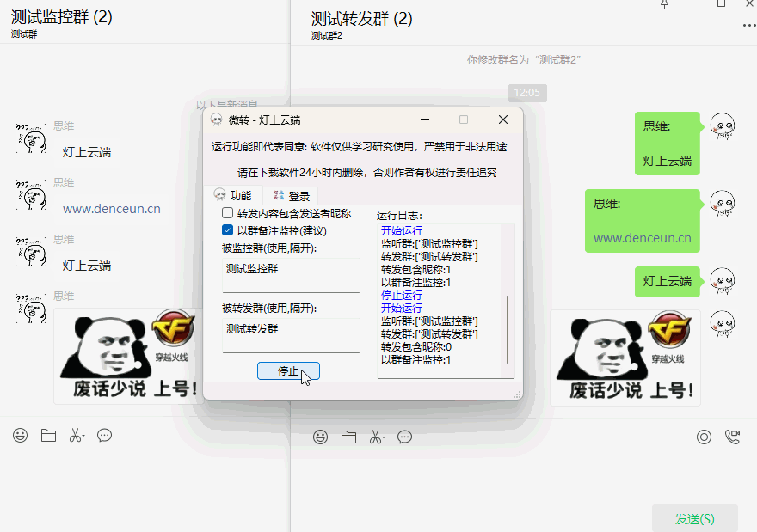This screenshot has width=757, height=532.
Task: Switch to the 功能 tab
Action: [233, 195]
